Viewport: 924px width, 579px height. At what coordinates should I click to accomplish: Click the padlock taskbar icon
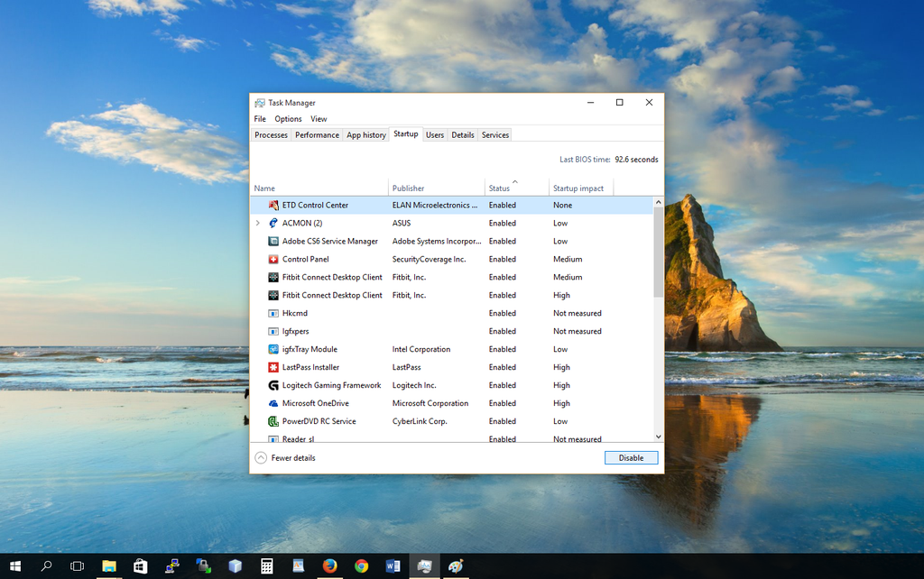click(203, 566)
